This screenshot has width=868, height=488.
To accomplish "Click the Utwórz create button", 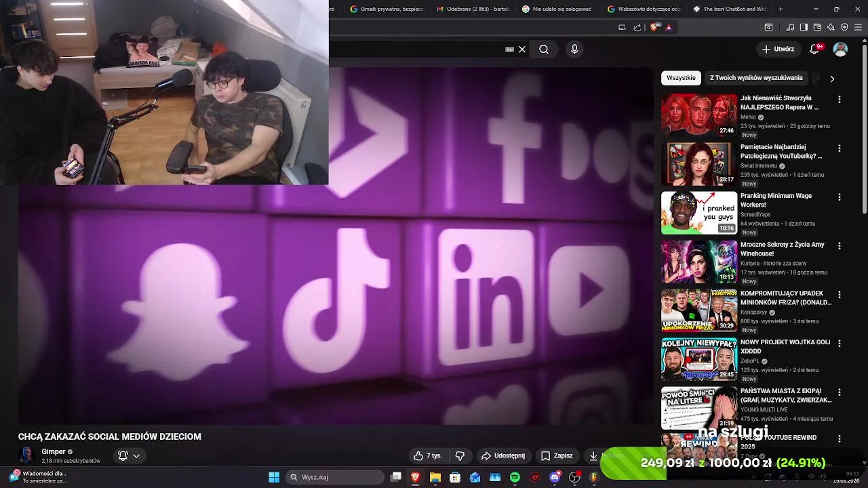I will pyautogui.click(x=778, y=49).
